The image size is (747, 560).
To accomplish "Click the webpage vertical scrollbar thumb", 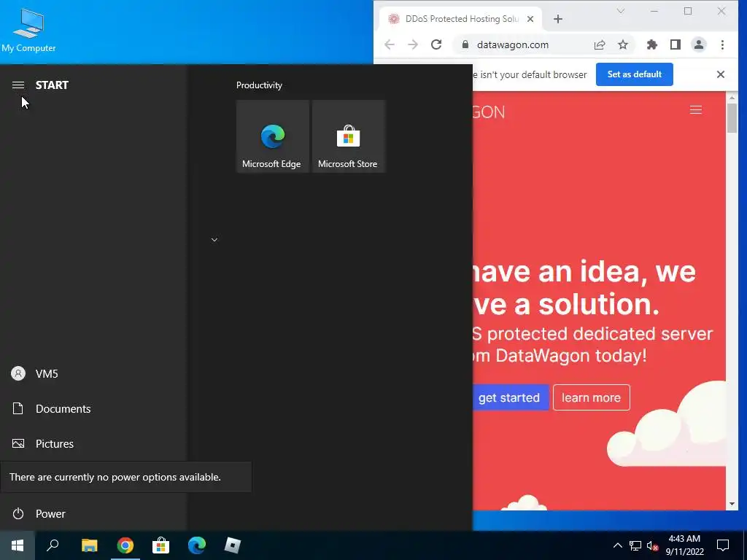I will pyautogui.click(x=732, y=118).
